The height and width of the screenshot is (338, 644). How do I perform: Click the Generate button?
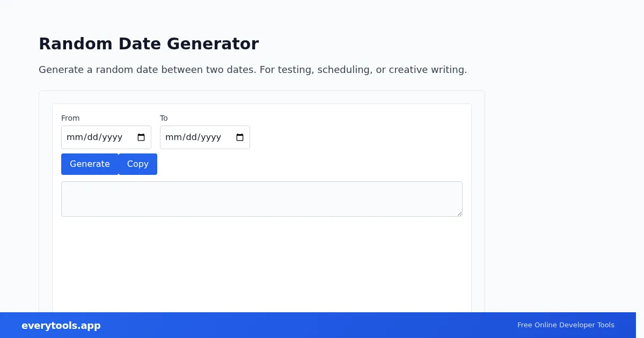[90, 164]
